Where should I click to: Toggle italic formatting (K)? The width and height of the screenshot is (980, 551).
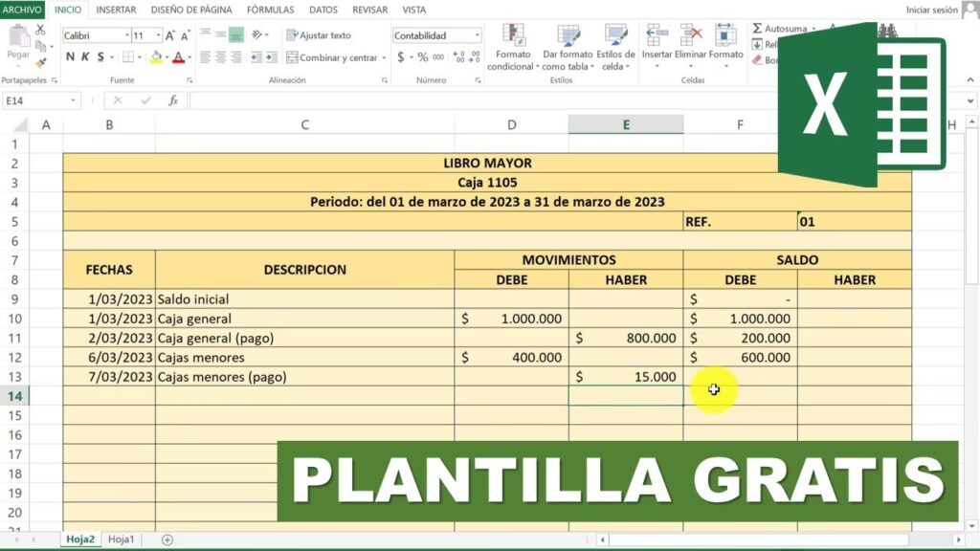86,57
